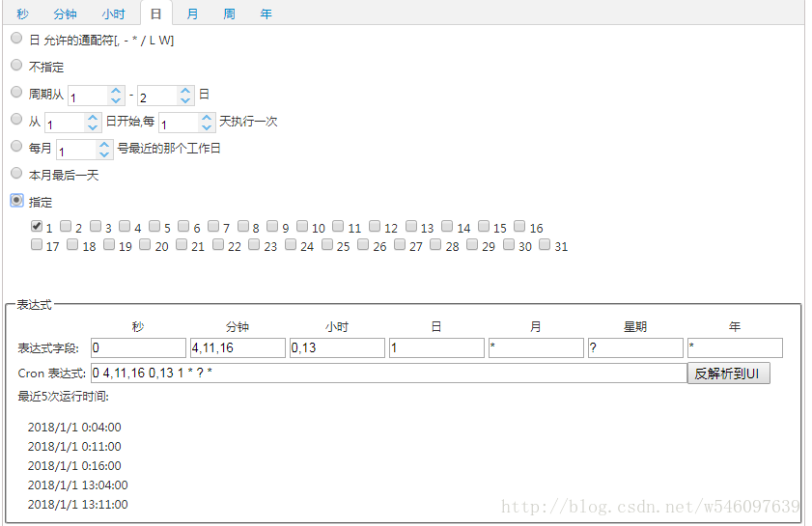The height and width of the screenshot is (526, 812).
Task: Switch to the 秒 tab
Action: [22, 14]
